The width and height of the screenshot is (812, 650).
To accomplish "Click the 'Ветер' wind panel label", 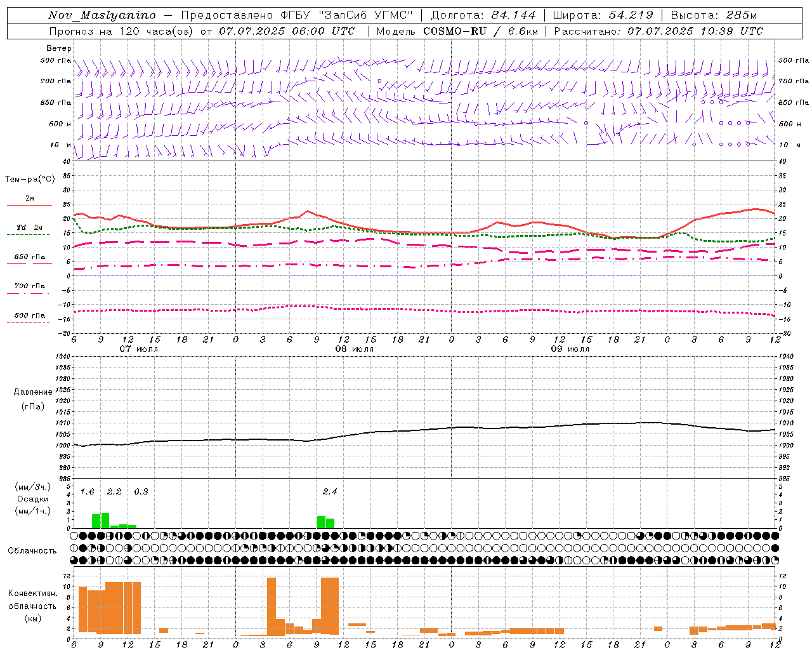I will point(59,48).
